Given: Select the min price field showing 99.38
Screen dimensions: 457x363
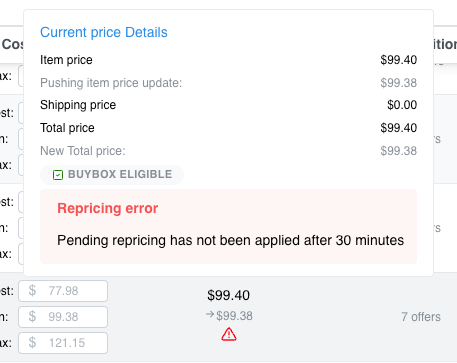Looking at the screenshot, I should (63, 317).
